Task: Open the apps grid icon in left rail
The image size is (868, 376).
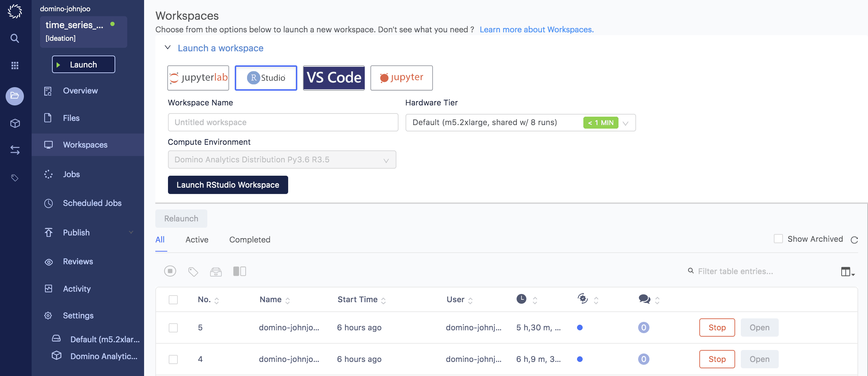Action: [x=15, y=65]
